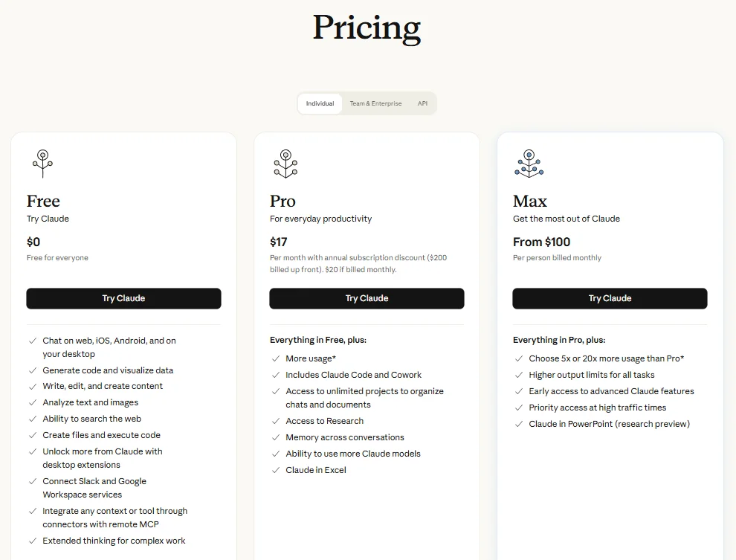Click the checkmark beside 'More usage*'
Viewport: 736px width, 560px height.
(275, 358)
